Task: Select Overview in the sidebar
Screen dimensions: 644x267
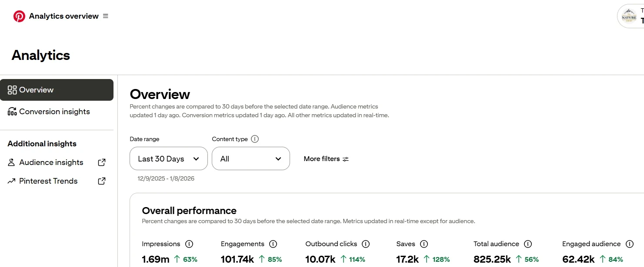Action: 57,90
